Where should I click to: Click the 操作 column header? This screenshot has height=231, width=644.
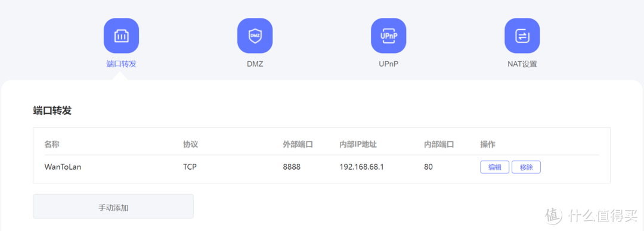click(488, 145)
